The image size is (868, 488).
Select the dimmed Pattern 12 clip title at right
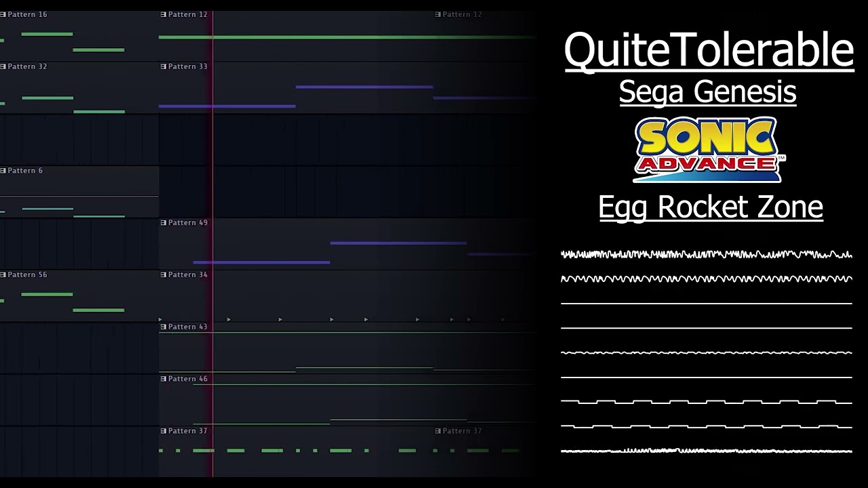(x=462, y=14)
